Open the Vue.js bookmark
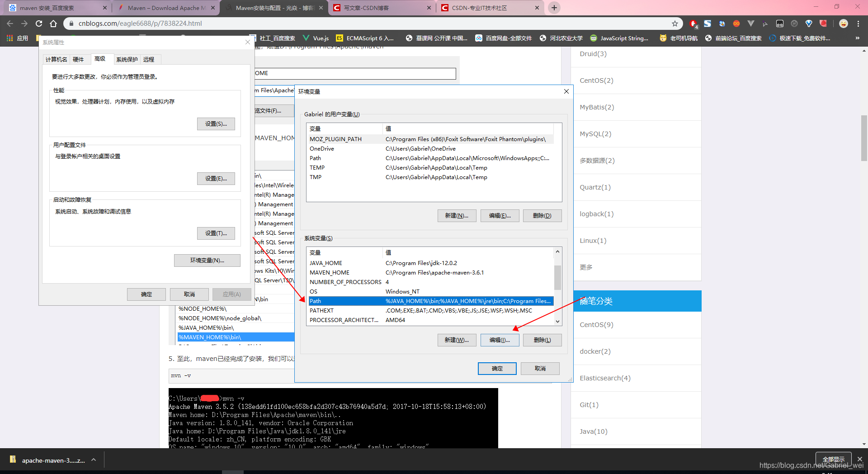 (x=316, y=38)
